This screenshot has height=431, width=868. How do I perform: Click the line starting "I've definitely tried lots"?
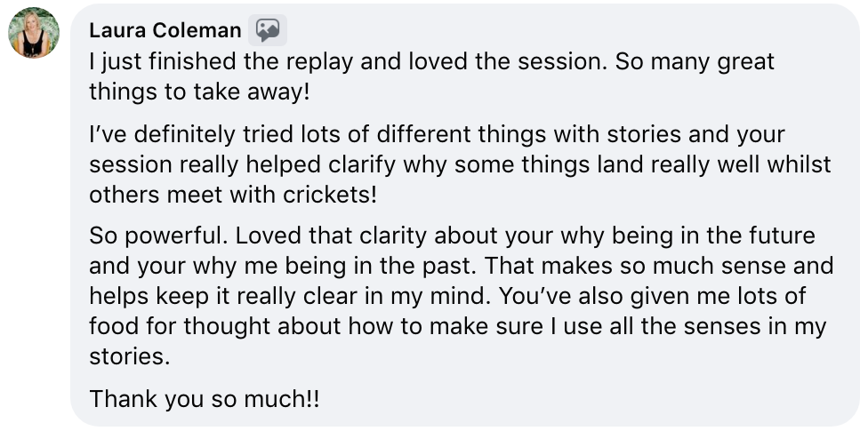[x=437, y=134]
